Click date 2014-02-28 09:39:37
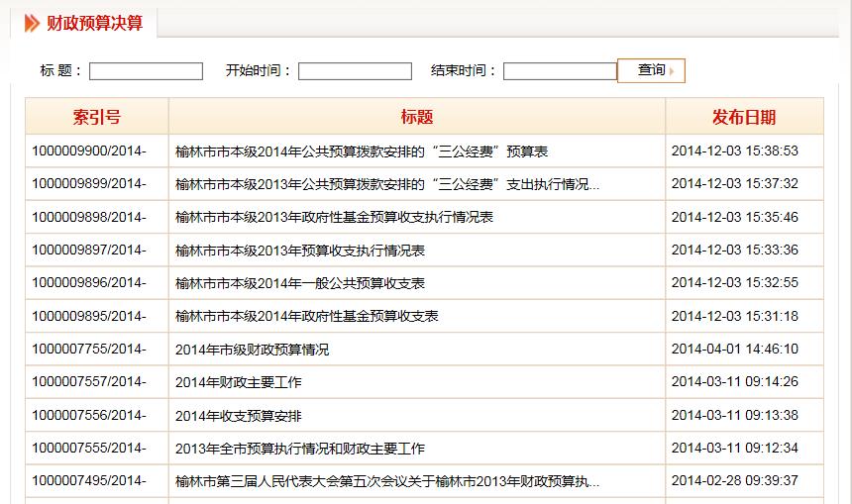 tap(735, 480)
